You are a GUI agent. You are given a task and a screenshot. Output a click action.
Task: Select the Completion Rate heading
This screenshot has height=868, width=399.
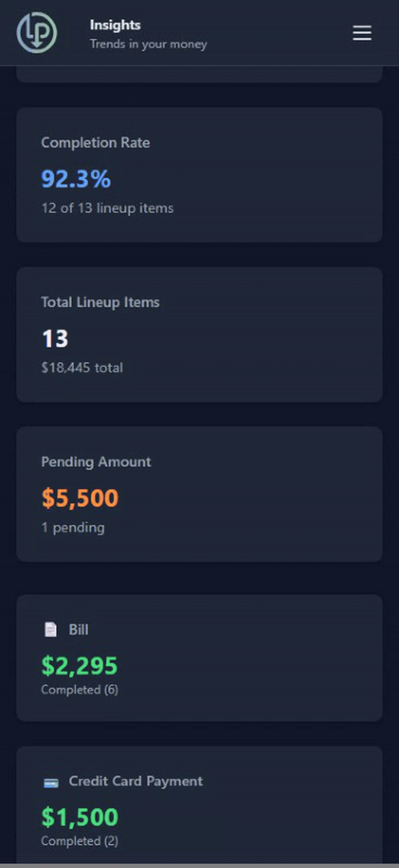click(95, 143)
